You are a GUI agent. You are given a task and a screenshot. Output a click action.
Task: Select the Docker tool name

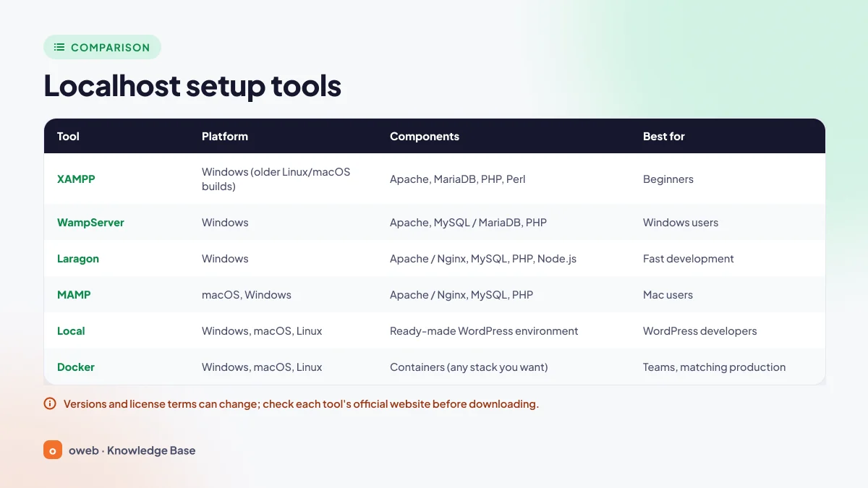tap(76, 367)
